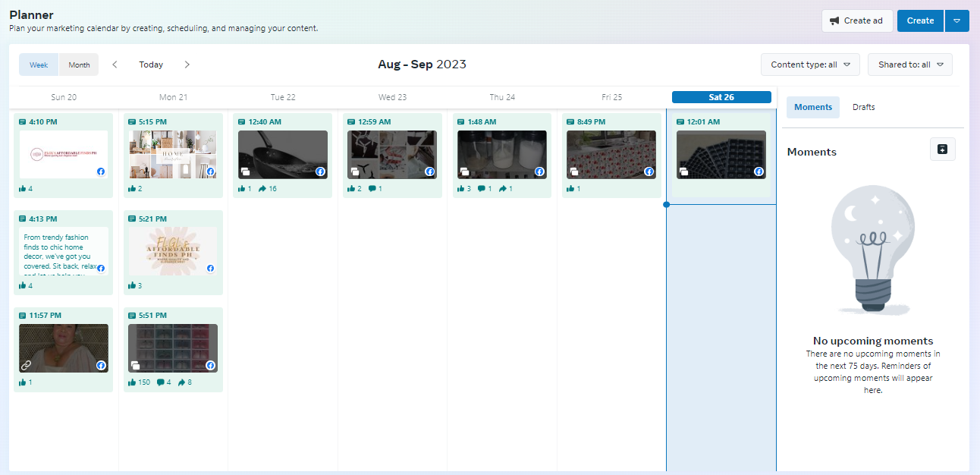Open the Moments tab
980x475 pixels.
(x=813, y=107)
